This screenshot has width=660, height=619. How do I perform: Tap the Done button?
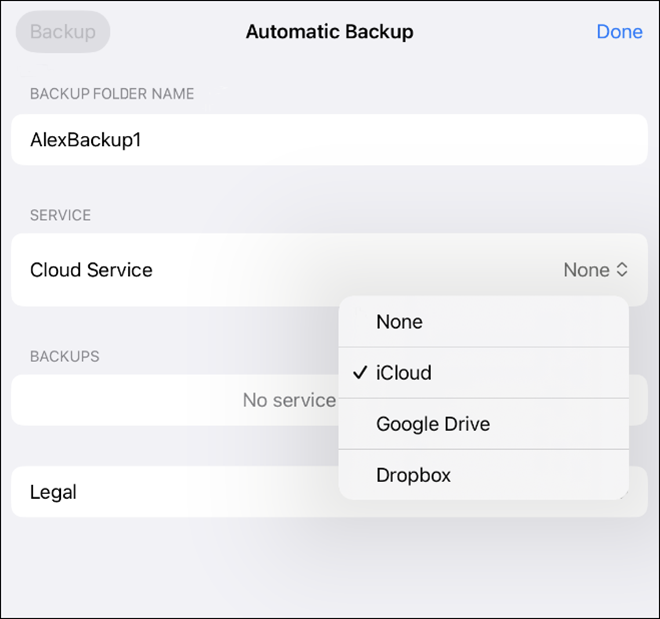coord(618,32)
